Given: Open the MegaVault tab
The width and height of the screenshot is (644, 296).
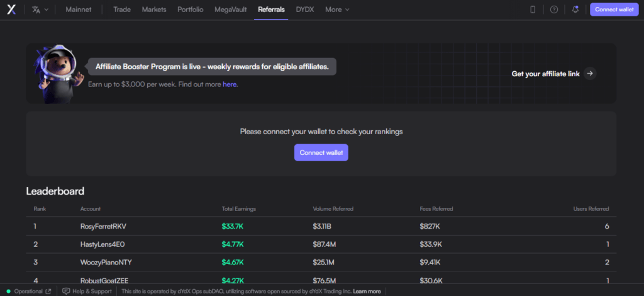Looking at the screenshot, I should (230, 9).
